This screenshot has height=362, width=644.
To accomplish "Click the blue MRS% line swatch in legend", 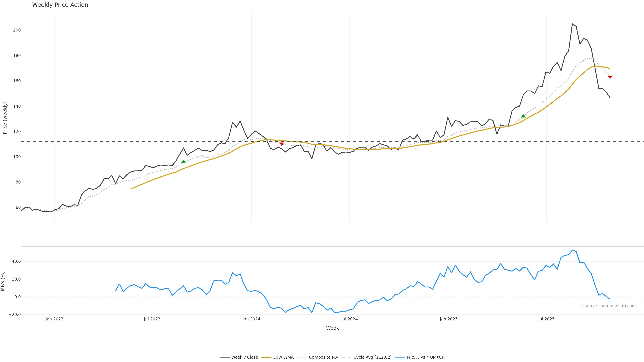I will 400,357.
